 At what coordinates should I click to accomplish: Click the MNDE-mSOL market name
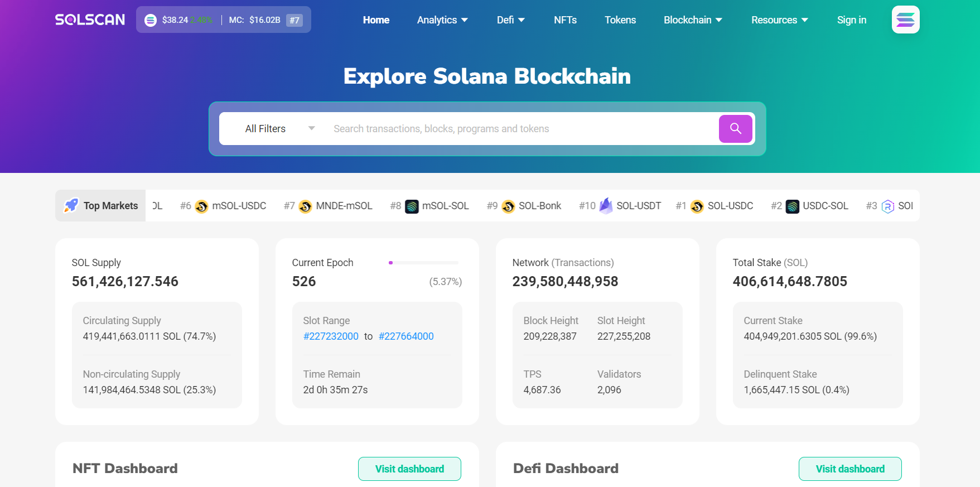[x=344, y=206]
